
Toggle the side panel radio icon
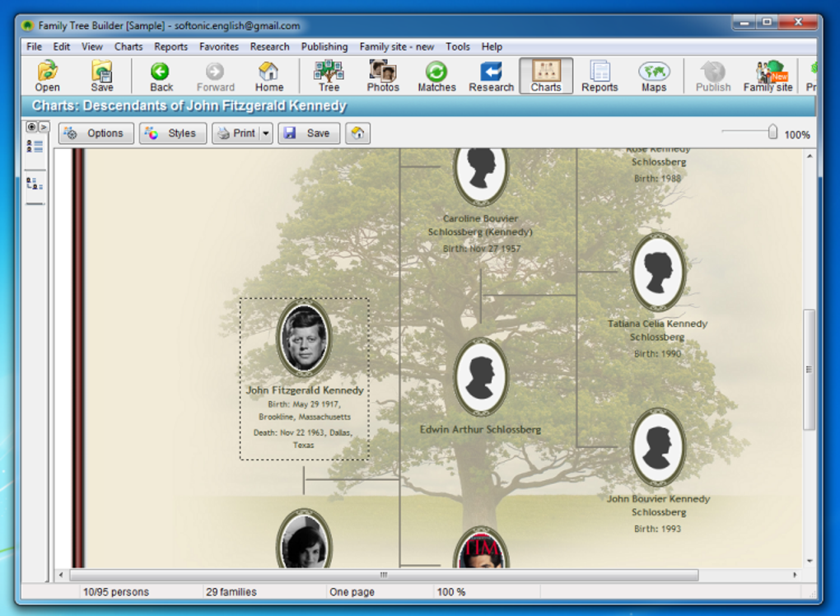pos(31,127)
